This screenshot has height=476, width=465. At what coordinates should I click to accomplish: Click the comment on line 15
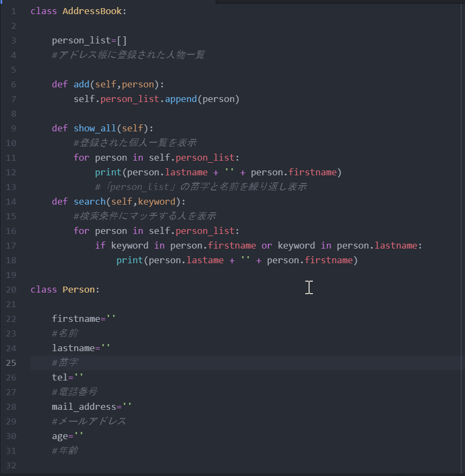coord(145,216)
